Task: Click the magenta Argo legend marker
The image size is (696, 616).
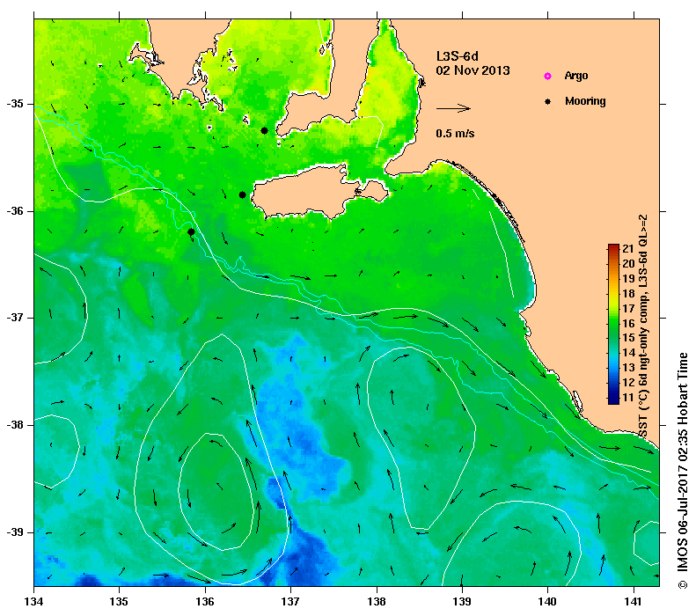Action: 548,76
